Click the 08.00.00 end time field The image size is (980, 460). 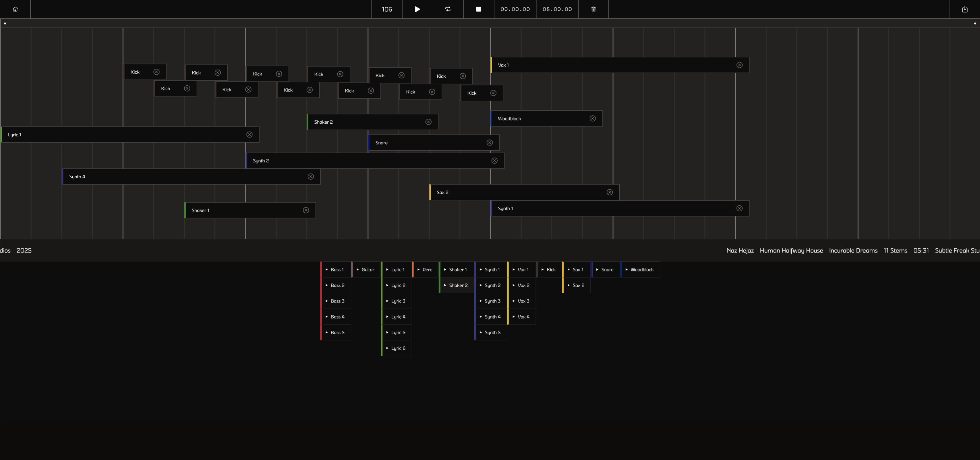pos(557,9)
